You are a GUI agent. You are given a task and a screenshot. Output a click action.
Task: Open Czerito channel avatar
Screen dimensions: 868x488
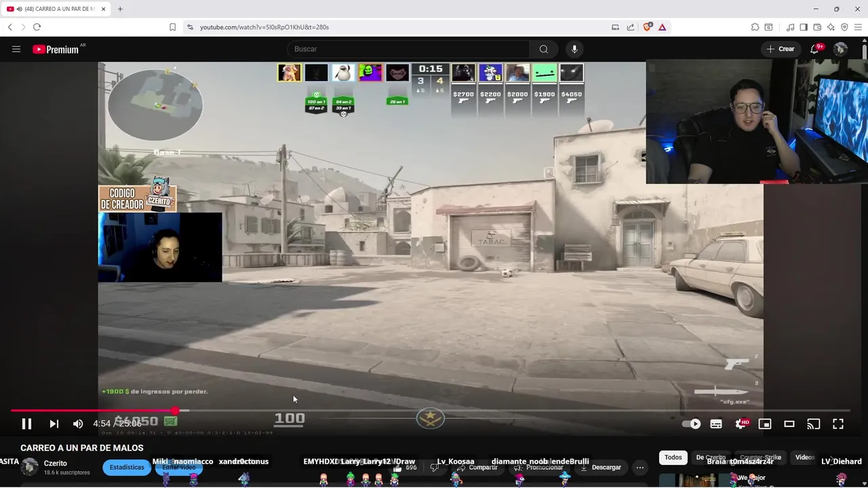(x=30, y=466)
